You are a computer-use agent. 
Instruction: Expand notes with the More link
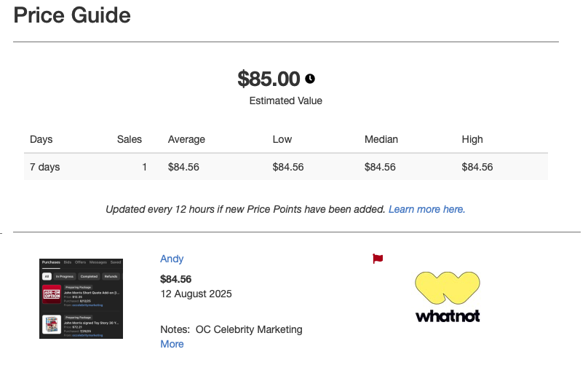pyautogui.click(x=172, y=344)
